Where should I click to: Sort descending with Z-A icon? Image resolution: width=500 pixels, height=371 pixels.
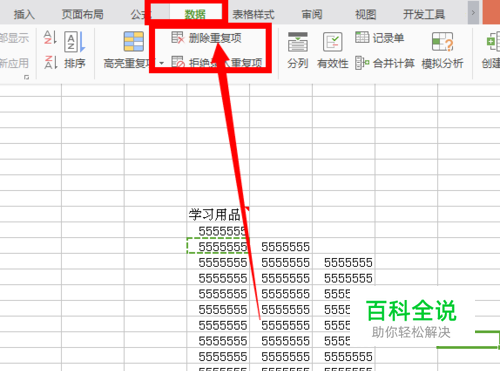tap(51, 62)
